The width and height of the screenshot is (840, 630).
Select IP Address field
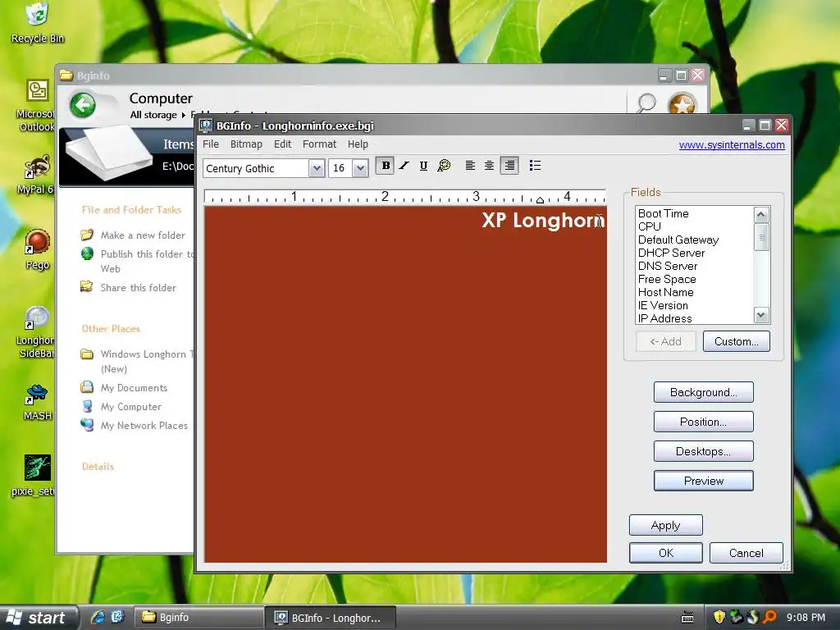click(664, 318)
